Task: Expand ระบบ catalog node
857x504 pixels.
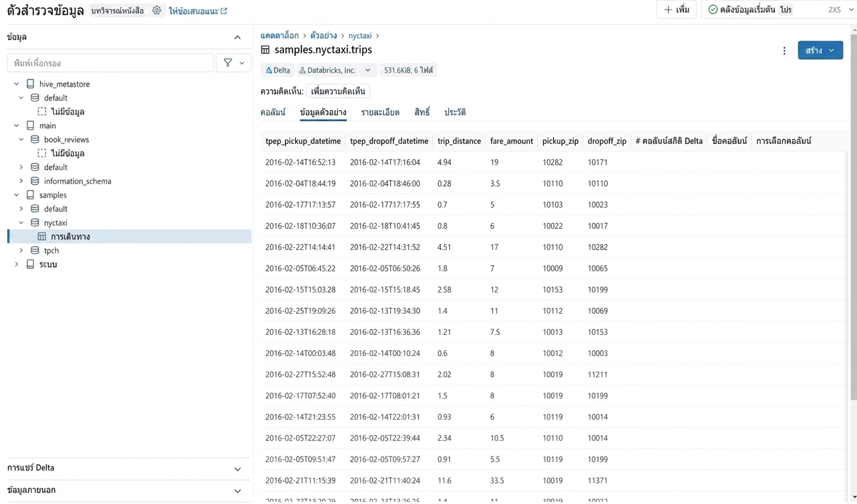Action: (x=17, y=264)
